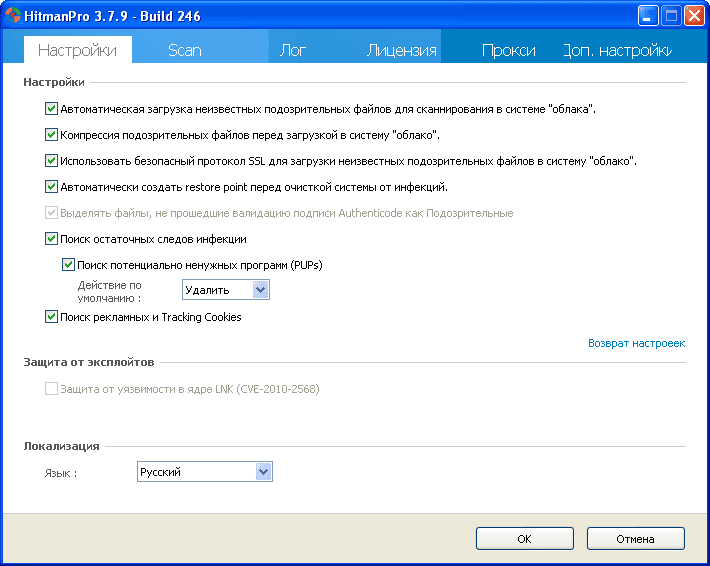This screenshot has width=710, height=566.
Task: Disable automatic restore point creation checkbox
Action: tap(51, 187)
